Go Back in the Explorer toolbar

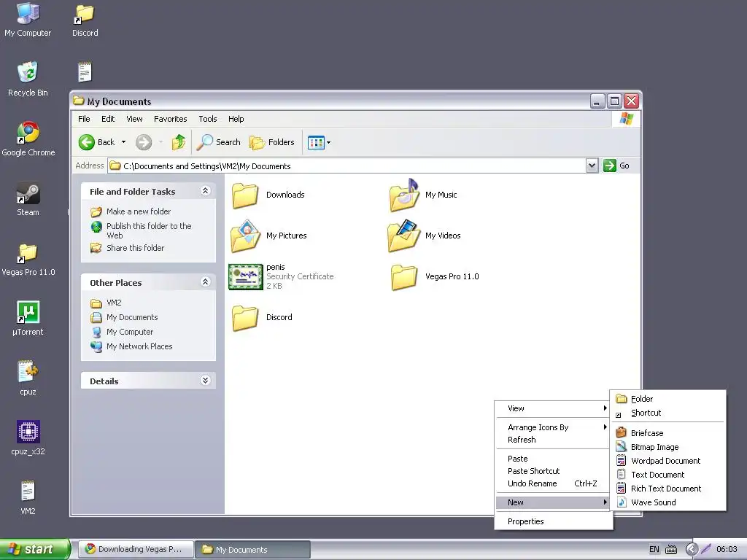point(97,142)
